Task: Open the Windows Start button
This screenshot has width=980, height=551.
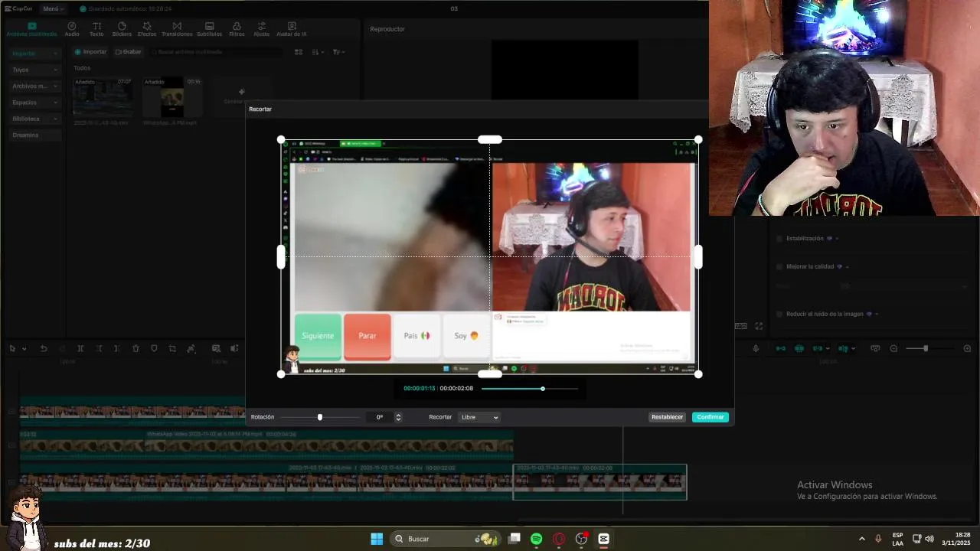Action: [377, 539]
